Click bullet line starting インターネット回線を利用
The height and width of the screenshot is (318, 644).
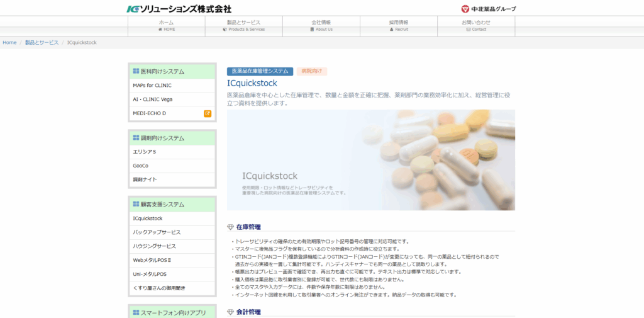[x=344, y=295]
